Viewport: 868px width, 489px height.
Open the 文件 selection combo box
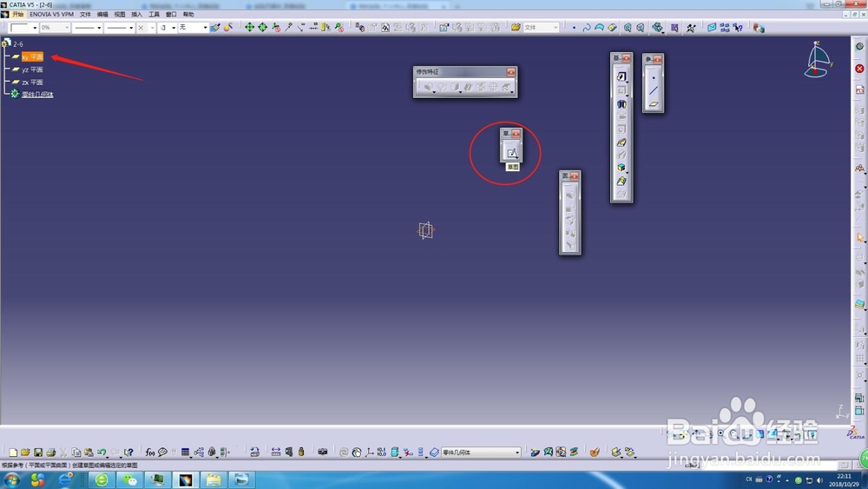point(541,27)
